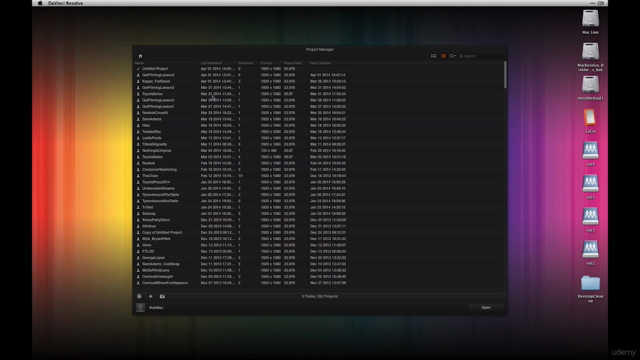
Task: Open the user switch icon at bottom left
Action: (x=140, y=296)
